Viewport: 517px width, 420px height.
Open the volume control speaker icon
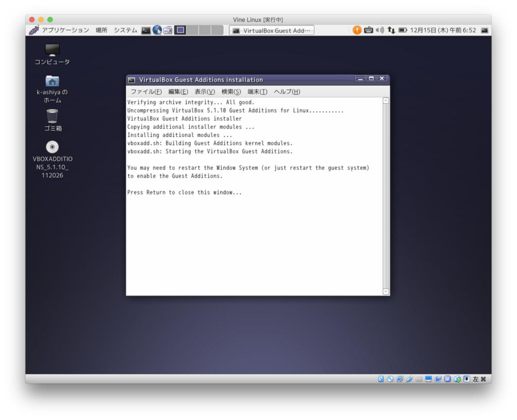click(380, 30)
